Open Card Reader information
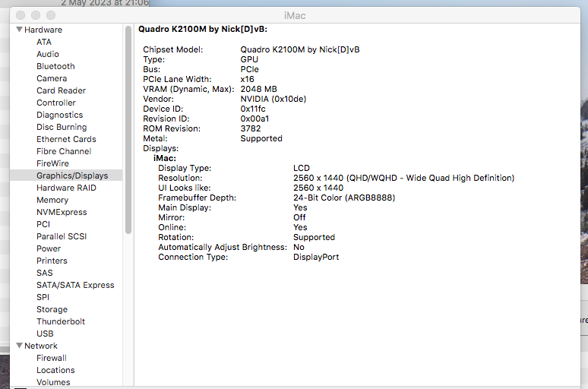 click(x=61, y=90)
